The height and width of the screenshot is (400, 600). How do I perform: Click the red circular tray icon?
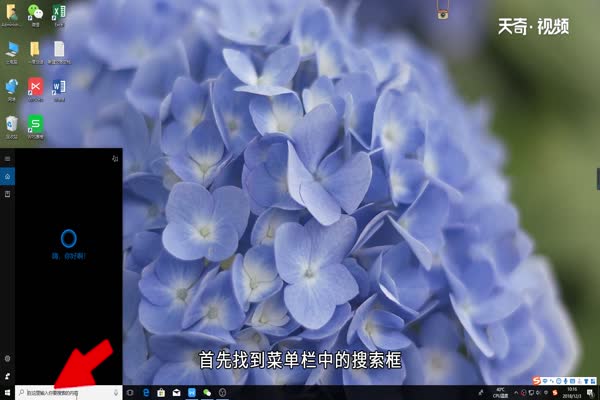coord(523,393)
